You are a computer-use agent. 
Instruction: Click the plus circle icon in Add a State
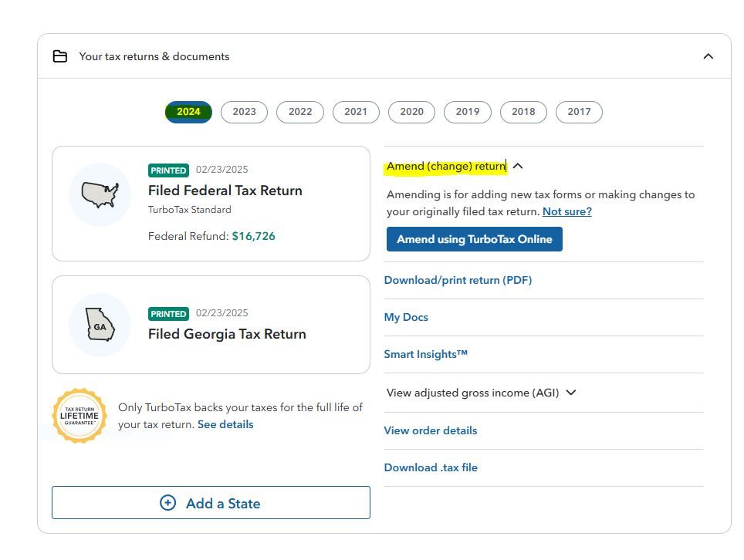(168, 503)
